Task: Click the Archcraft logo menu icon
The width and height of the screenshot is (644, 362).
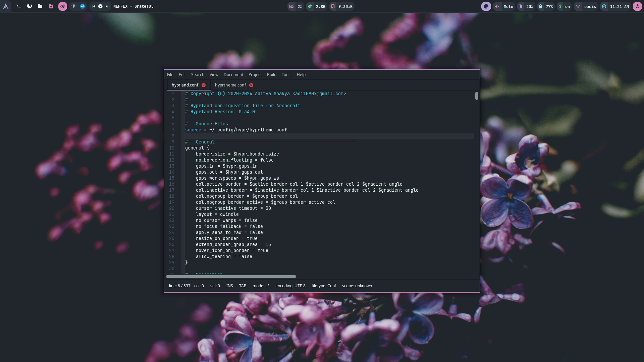Action: pos(6,6)
